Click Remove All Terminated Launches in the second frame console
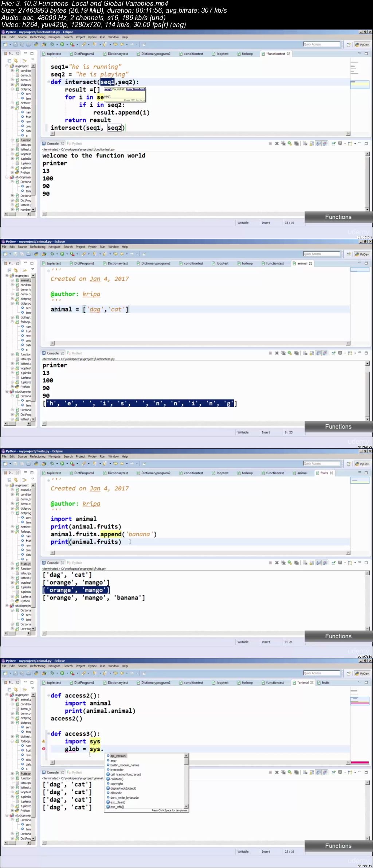 click(x=283, y=353)
